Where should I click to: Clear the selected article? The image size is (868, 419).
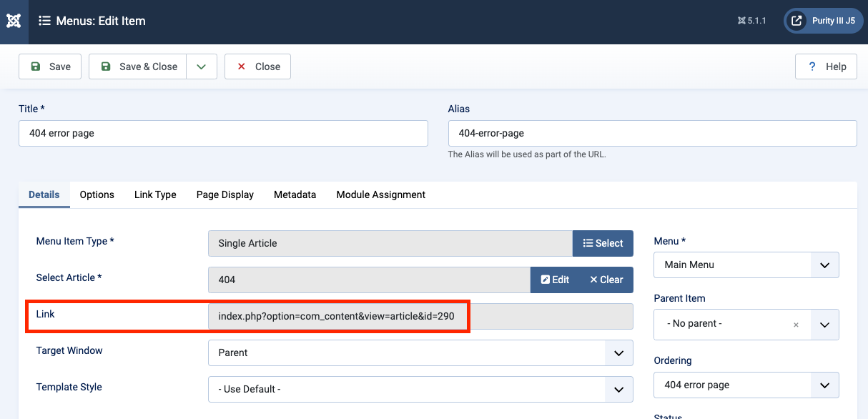coord(606,280)
